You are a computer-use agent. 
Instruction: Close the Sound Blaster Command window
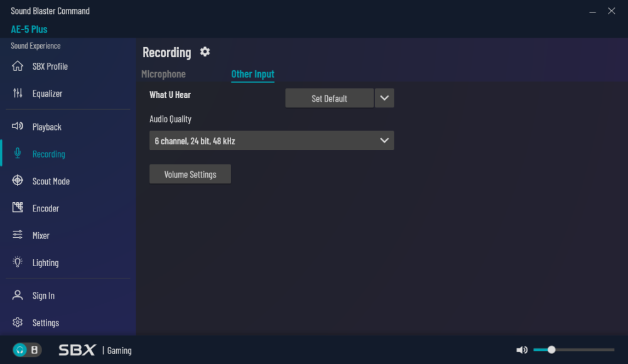tap(611, 11)
